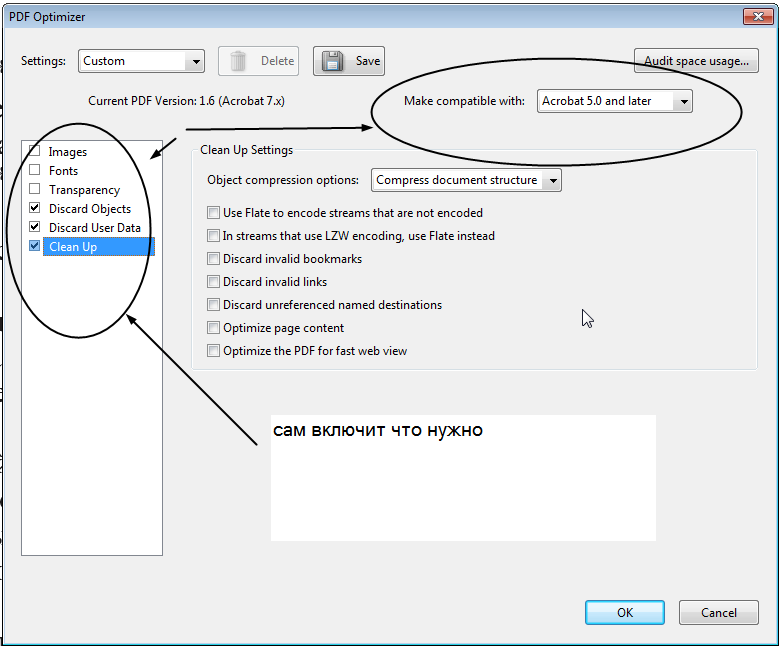Uncheck the Clean Up checkbox
This screenshot has height=646, width=779.
[x=34, y=245]
